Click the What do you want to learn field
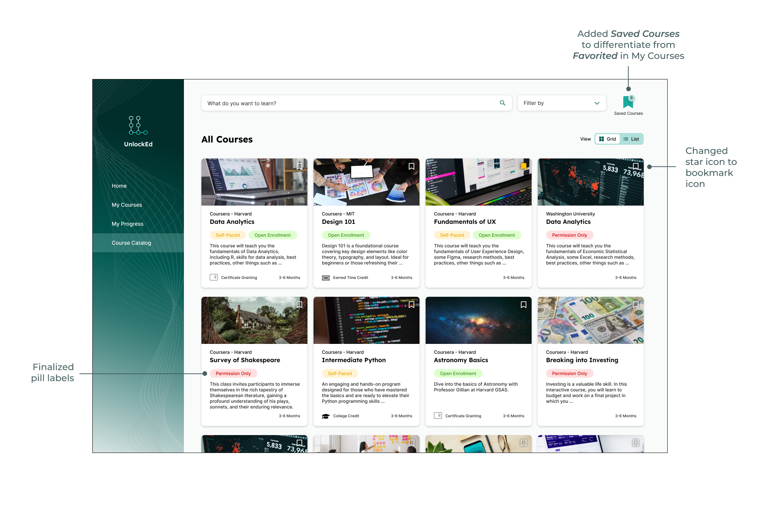The image size is (760, 532). 356,103
